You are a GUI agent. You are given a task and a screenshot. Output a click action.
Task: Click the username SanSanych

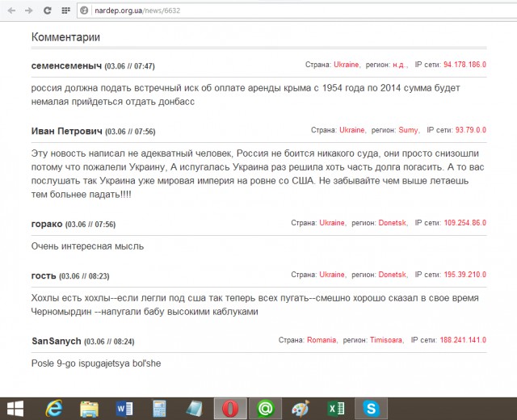point(57,341)
